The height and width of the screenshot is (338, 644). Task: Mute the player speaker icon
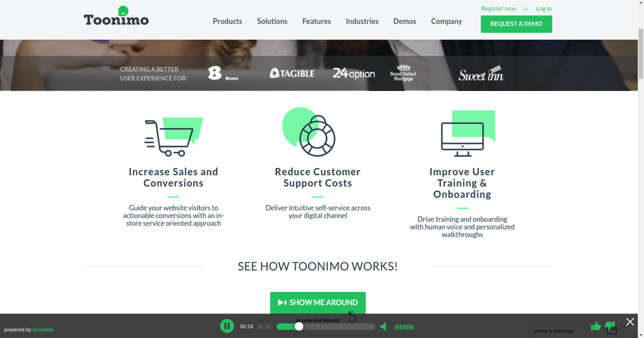(384, 327)
